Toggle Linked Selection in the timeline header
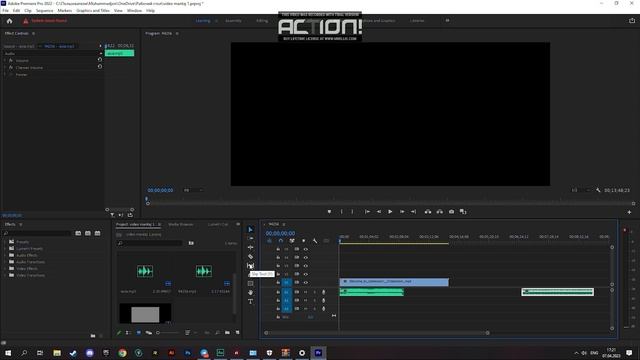 tap(292, 241)
